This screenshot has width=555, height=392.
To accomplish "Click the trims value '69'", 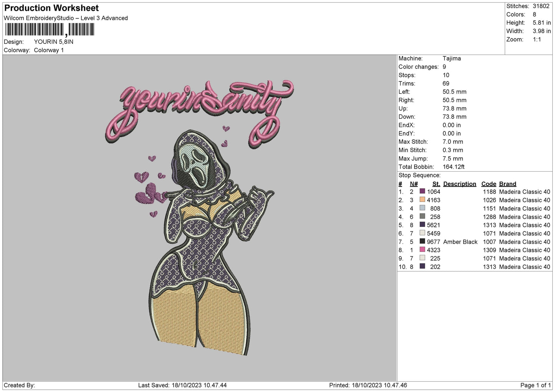I will tap(446, 84).
